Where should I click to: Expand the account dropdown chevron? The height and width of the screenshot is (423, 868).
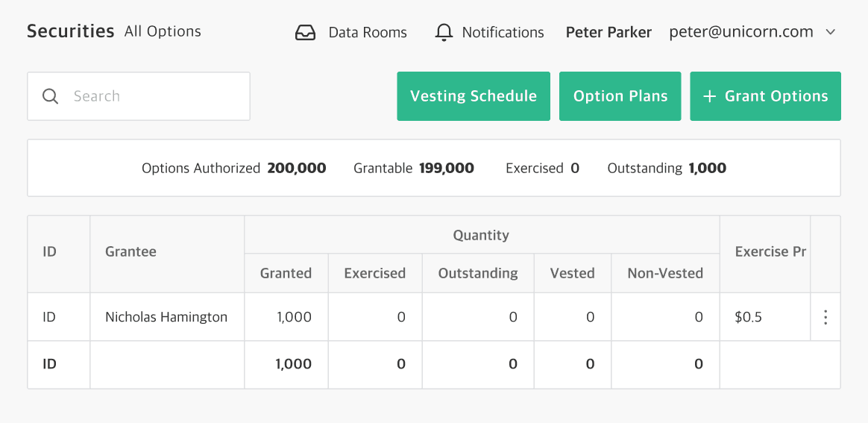tap(831, 32)
